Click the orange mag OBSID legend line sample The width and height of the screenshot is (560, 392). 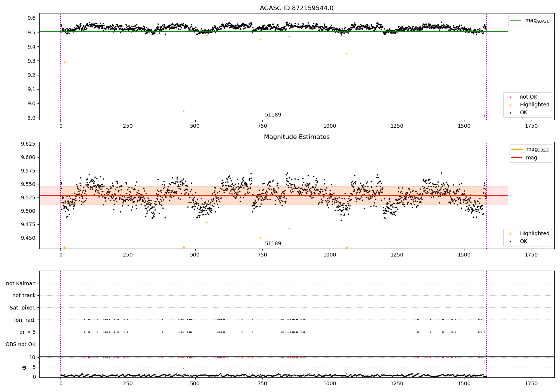[x=517, y=149]
